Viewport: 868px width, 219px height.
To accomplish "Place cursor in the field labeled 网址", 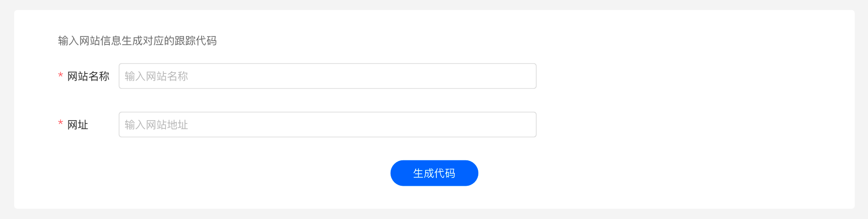I will [327, 124].
